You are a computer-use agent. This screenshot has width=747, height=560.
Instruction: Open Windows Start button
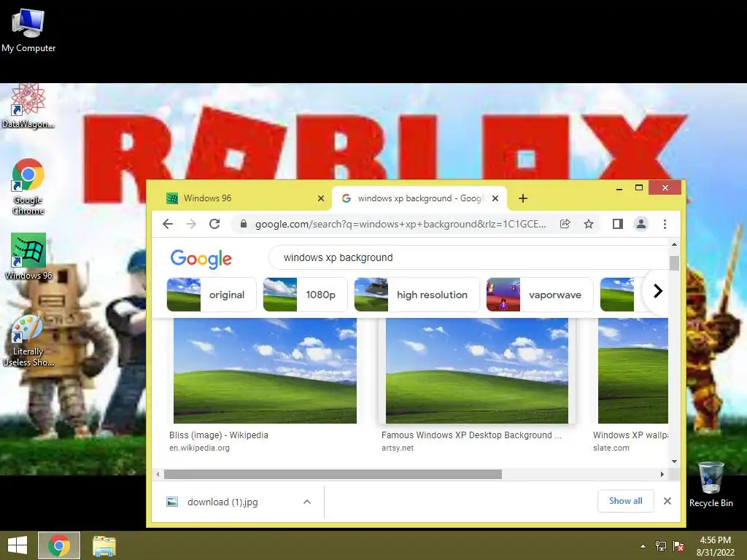pos(18,545)
